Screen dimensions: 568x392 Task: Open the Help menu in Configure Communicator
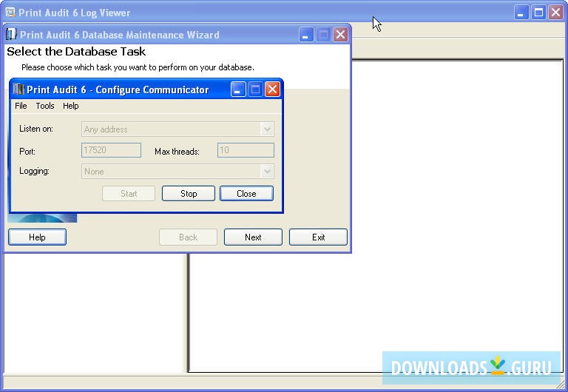coord(71,106)
